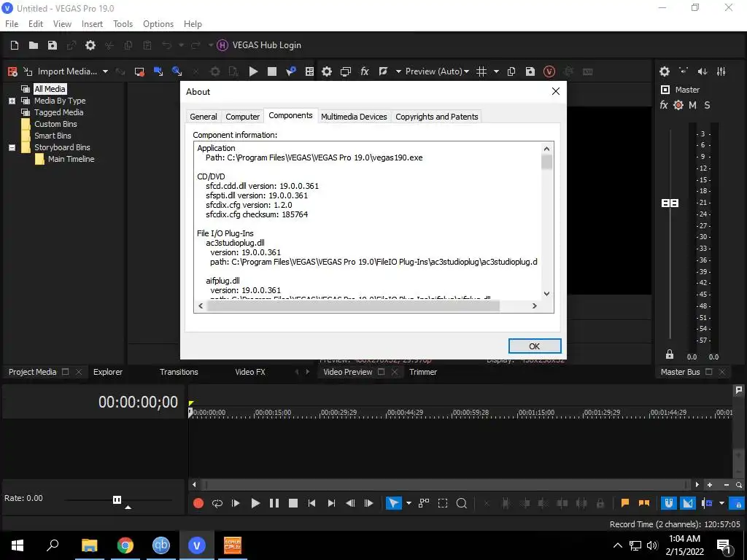The height and width of the screenshot is (560, 747).
Task: Click the Master bus volume fader handle
Action: tap(670, 203)
